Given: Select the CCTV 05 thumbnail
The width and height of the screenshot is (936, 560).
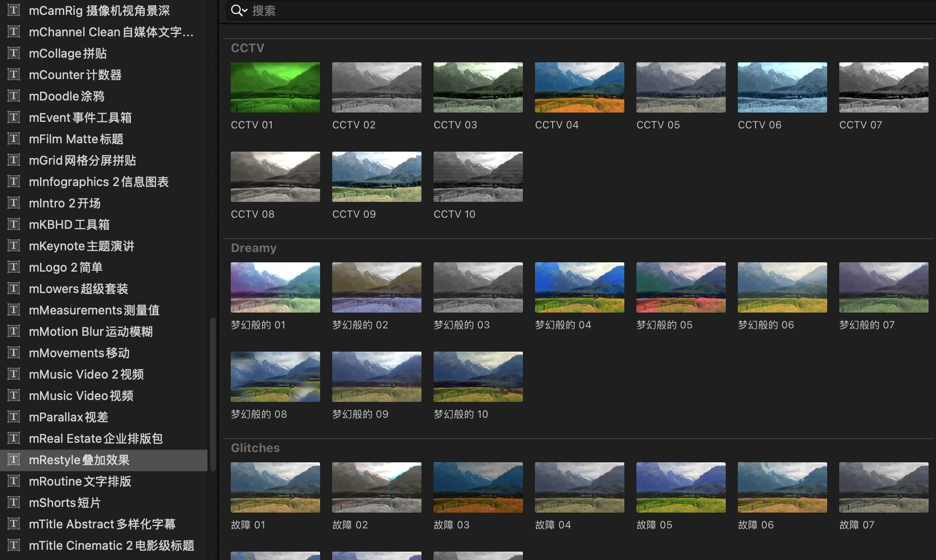Looking at the screenshot, I should pyautogui.click(x=681, y=87).
